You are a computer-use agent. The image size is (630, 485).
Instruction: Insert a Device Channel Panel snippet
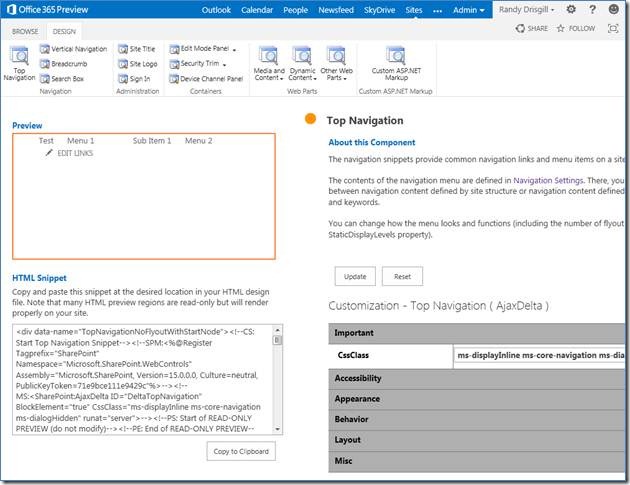coord(206,79)
